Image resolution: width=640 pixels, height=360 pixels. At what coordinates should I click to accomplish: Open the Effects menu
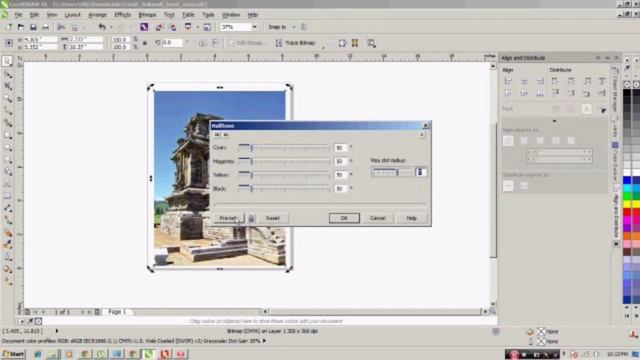(122, 15)
